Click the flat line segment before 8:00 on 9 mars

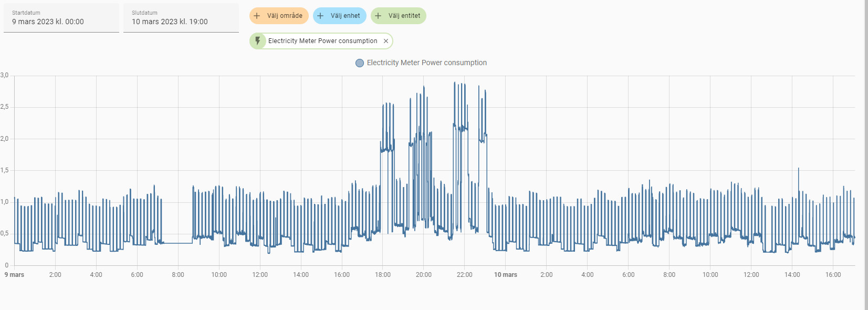click(177, 243)
